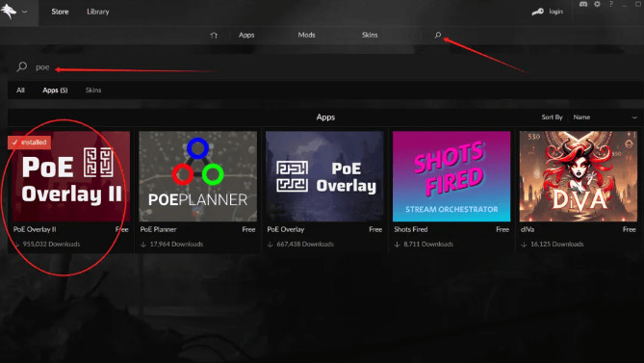Click the 16,125 Downloads text
The image size is (644, 363).
tap(557, 244)
